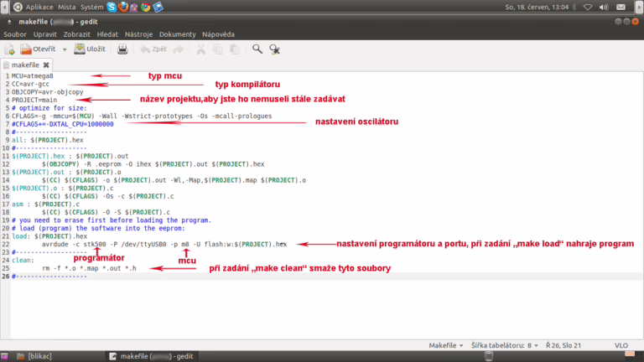The image size is (644, 362).
Task: Launch Firefox from the top panel
Action: point(124,6)
